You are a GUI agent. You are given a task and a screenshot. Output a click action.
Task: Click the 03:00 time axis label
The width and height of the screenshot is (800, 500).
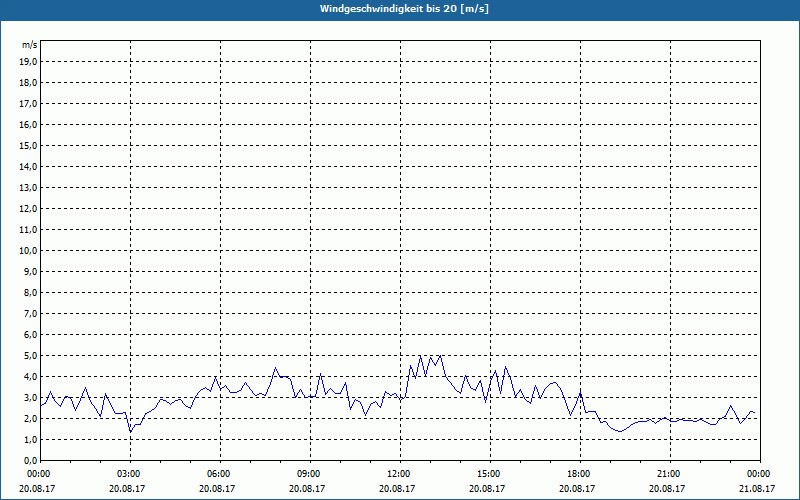128,474
